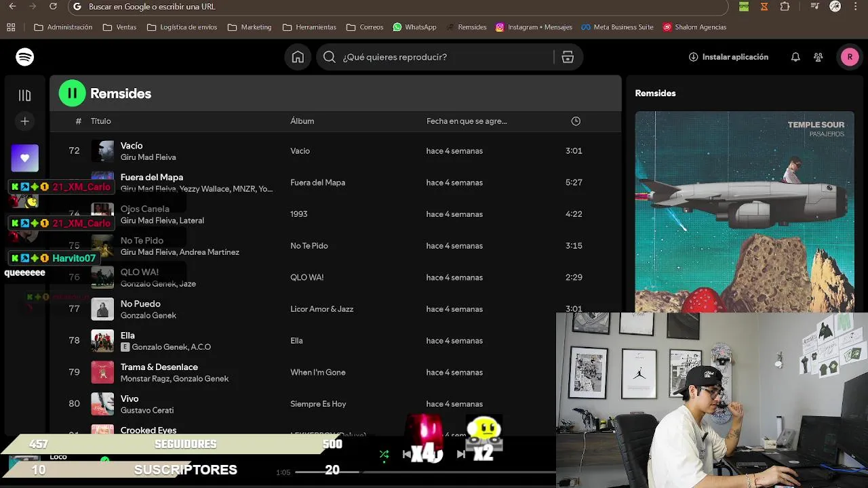Open album When I'm Gone
Image resolution: width=868 pixels, height=488 pixels.
[317, 372]
